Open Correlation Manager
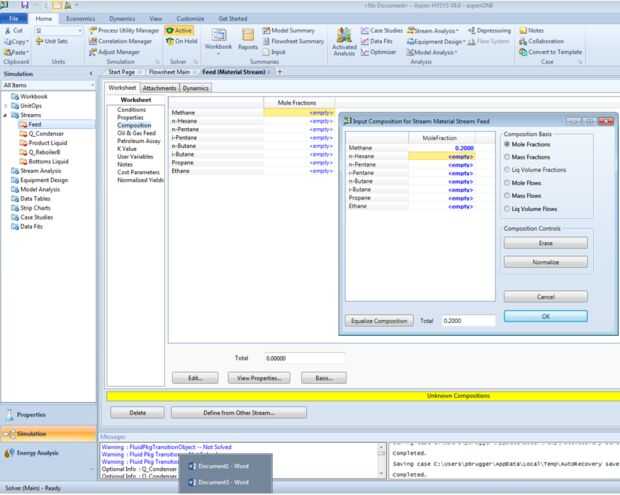The image size is (620, 495). 120,41
